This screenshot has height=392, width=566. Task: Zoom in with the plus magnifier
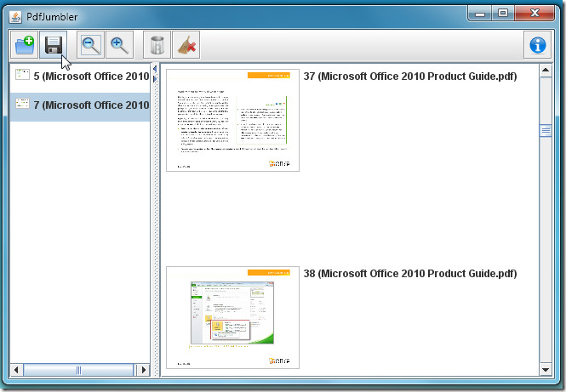click(119, 45)
